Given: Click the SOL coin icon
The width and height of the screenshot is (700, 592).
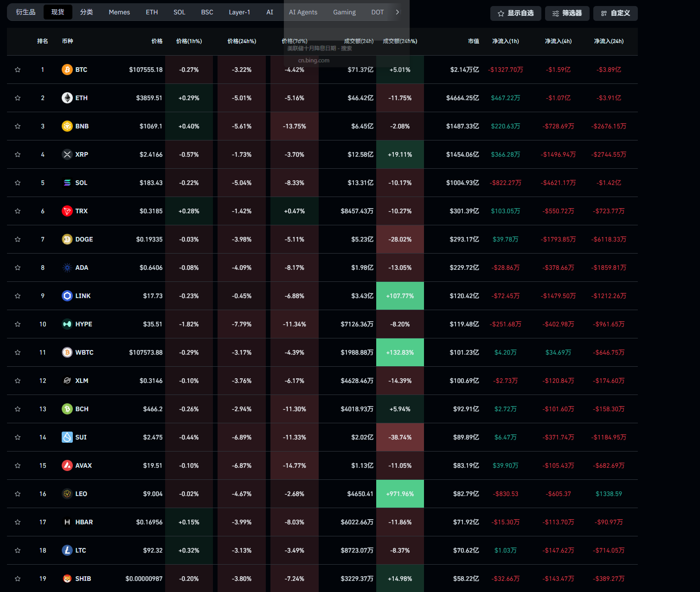Looking at the screenshot, I should tap(67, 183).
